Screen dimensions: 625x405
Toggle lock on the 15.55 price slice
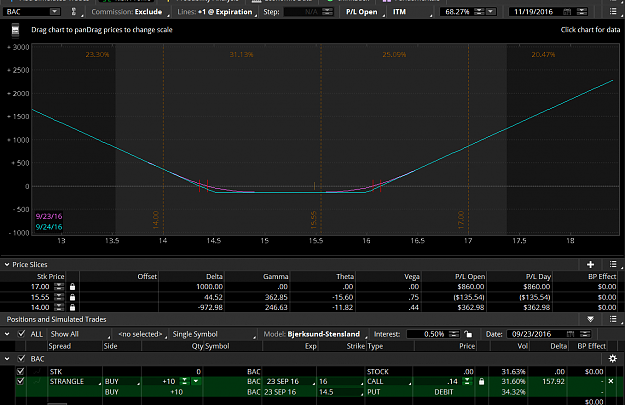72,297
